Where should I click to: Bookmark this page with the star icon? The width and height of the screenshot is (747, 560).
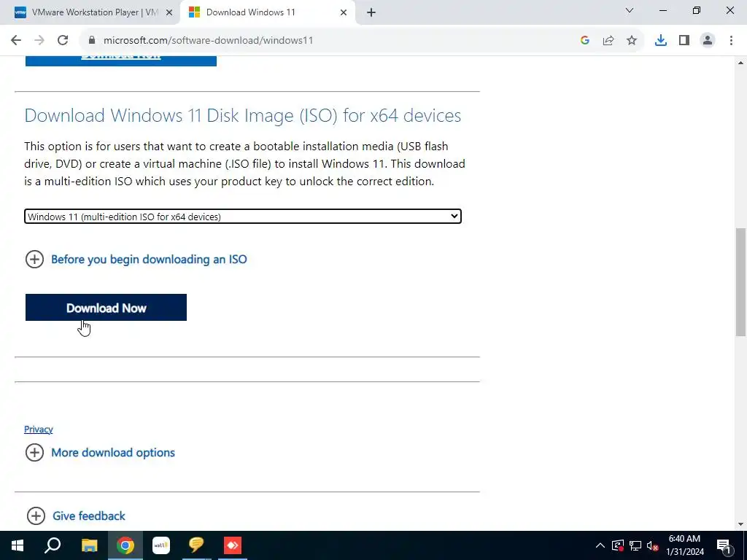point(632,41)
